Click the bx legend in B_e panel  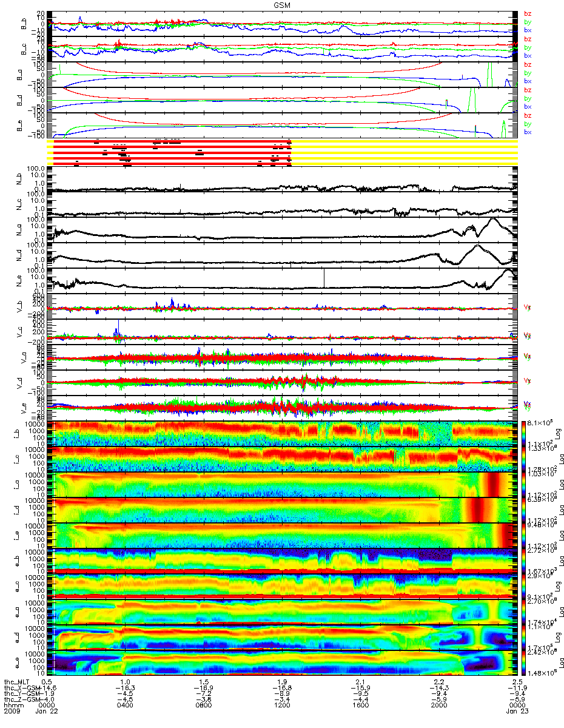point(528,132)
